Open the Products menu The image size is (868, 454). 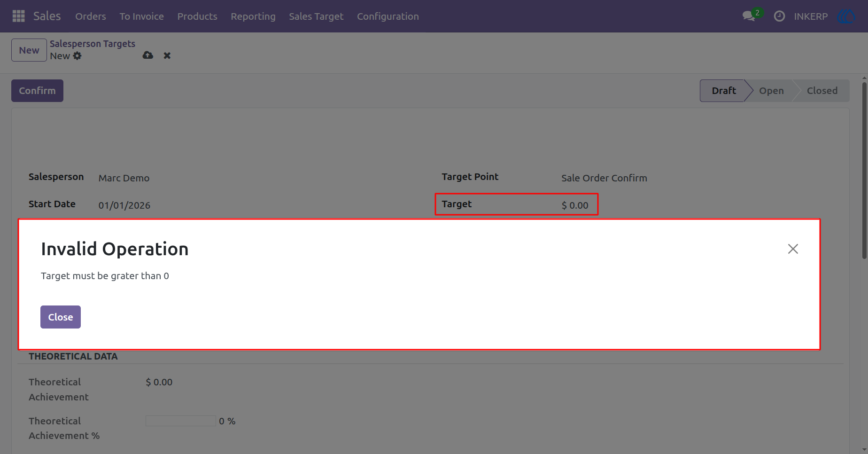click(197, 16)
